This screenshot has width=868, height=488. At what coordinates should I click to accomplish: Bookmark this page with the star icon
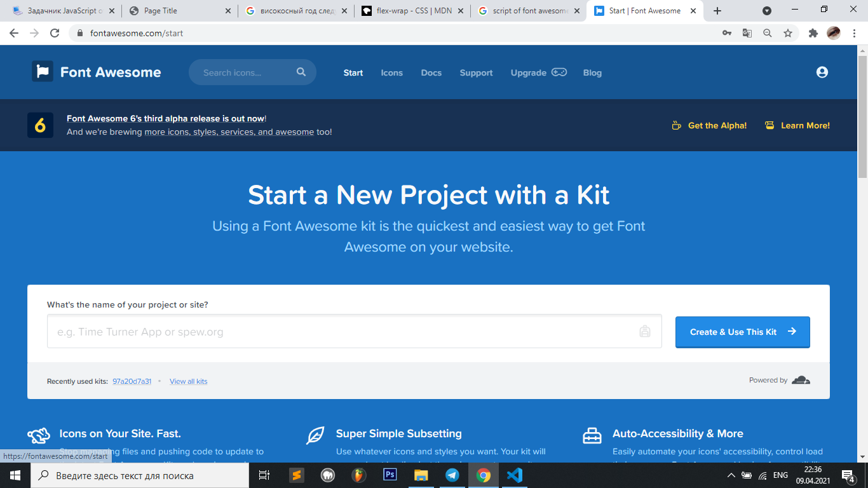point(788,33)
